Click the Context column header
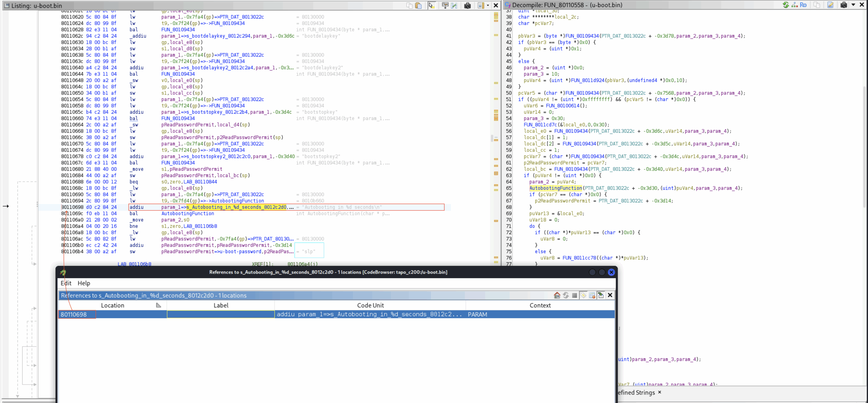868x403 pixels. (540, 305)
